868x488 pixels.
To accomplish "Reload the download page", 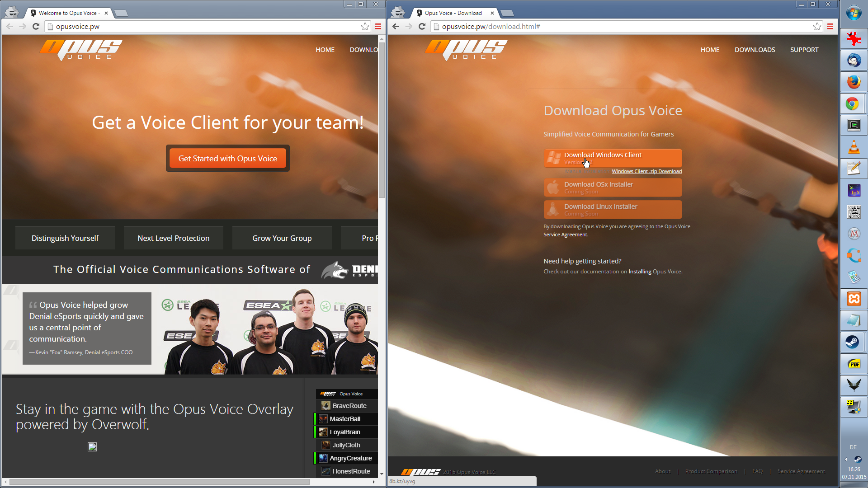I will (x=422, y=27).
